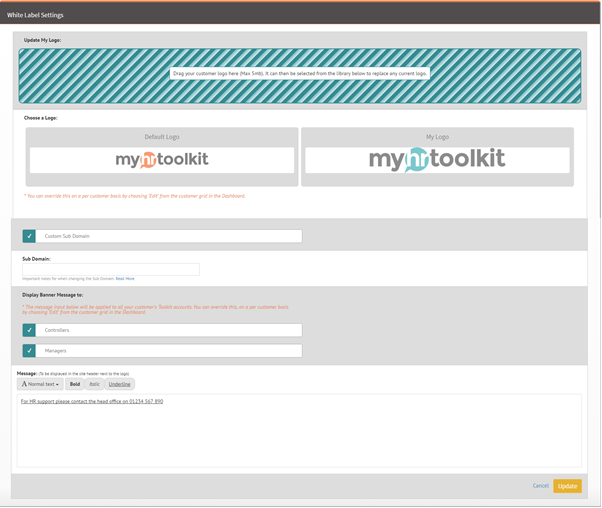Apply Italic formatting to message

94,384
